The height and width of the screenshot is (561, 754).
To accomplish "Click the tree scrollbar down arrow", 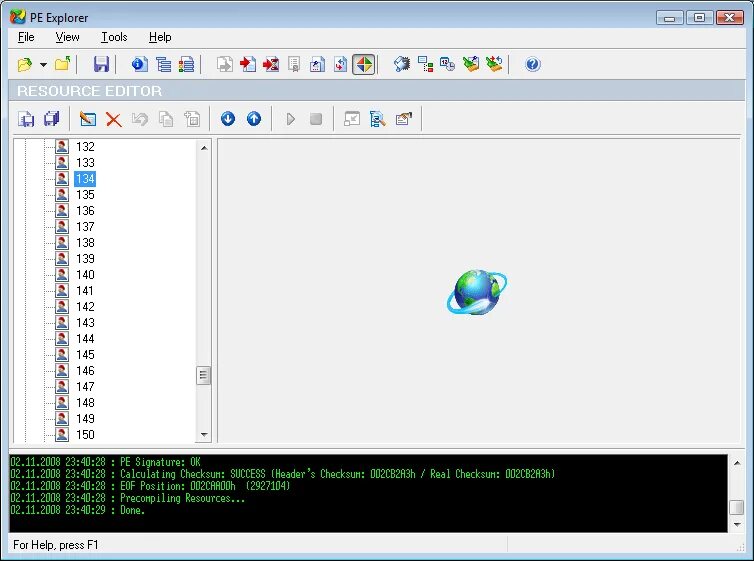I will point(204,435).
